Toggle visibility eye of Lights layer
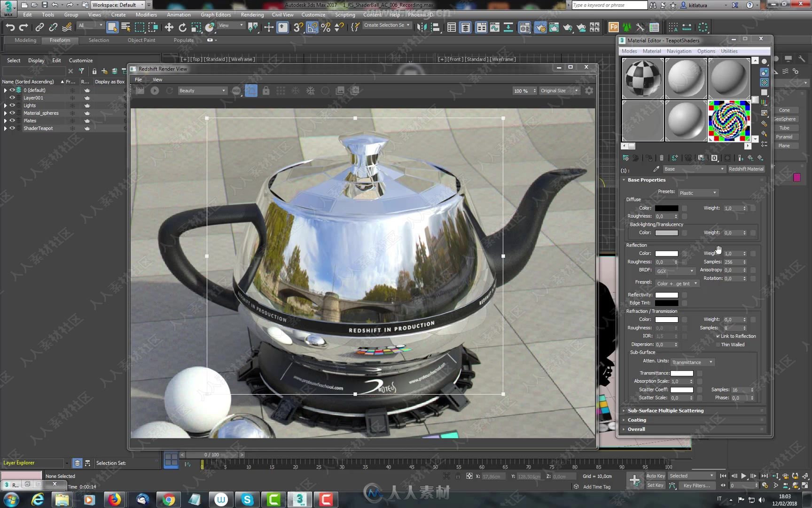The width and height of the screenshot is (812, 508). coord(13,105)
